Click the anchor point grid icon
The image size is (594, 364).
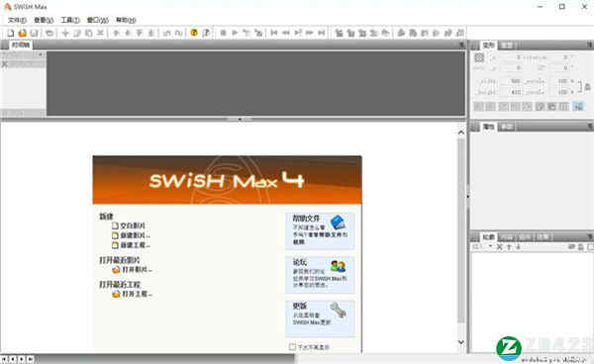[x=479, y=57]
